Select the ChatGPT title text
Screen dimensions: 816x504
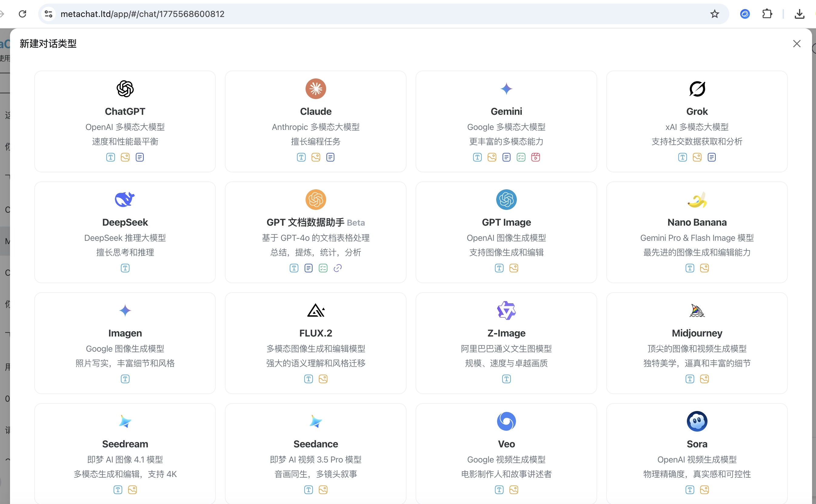(125, 111)
